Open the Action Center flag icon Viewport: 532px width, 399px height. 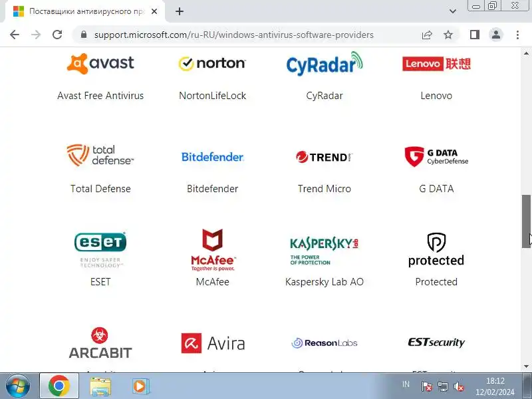click(x=426, y=386)
